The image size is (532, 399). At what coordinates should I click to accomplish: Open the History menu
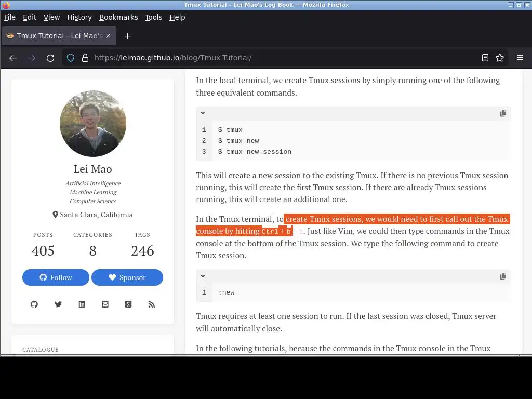tap(79, 17)
